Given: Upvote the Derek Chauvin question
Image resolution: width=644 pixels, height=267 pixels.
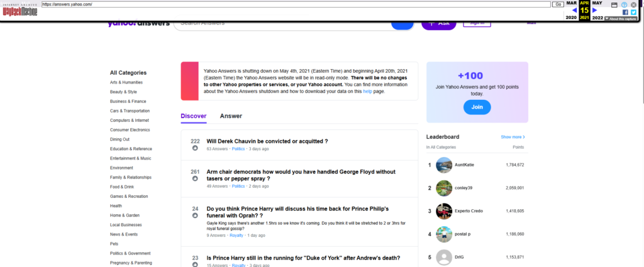Looking at the screenshot, I should (195, 148).
